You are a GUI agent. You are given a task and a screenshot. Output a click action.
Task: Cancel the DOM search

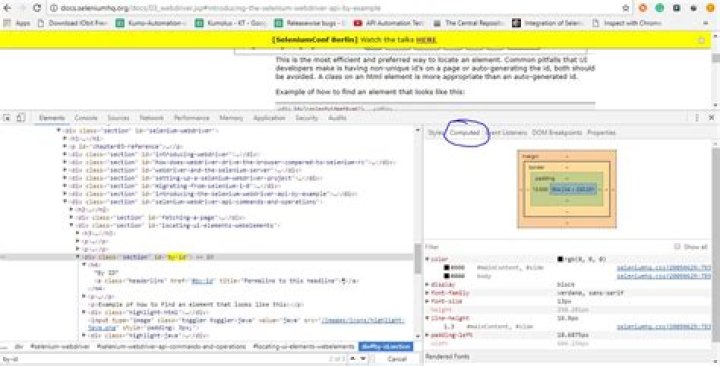point(397,359)
